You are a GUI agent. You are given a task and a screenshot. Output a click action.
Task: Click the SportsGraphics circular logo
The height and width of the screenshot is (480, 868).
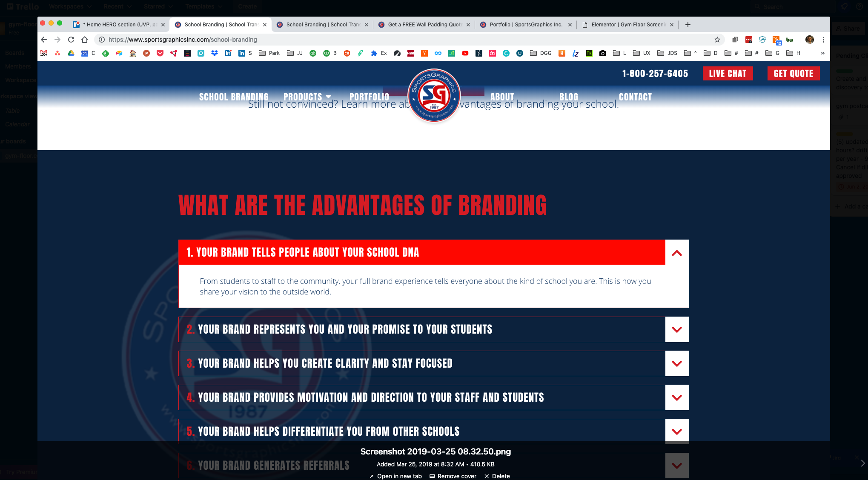click(x=434, y=96)
